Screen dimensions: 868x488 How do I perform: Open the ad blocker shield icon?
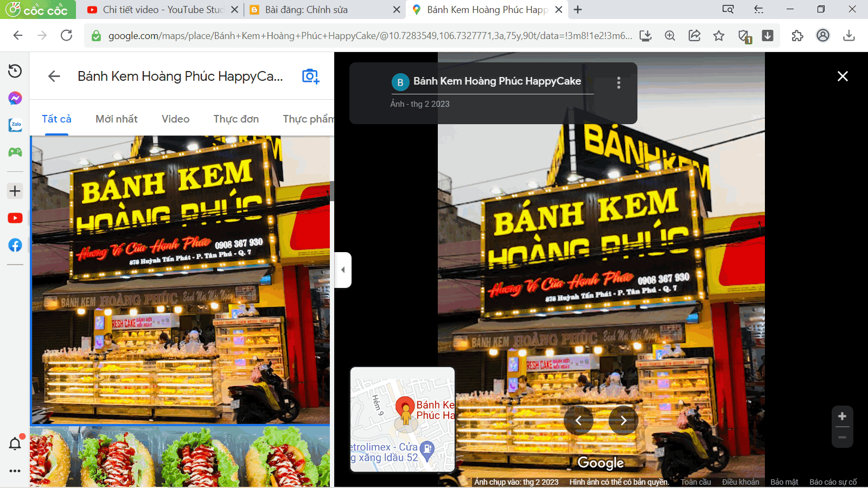click(x=744, y=36)
